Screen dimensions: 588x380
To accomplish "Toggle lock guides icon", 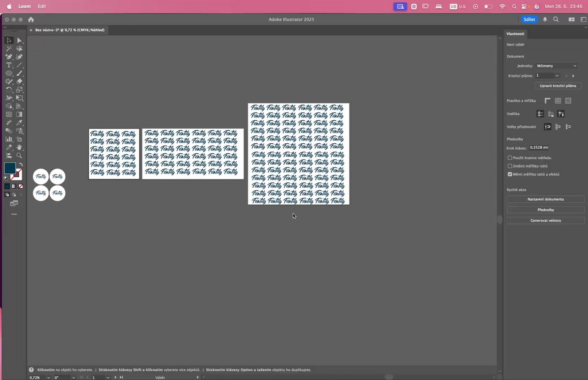I will coord(551,114).
